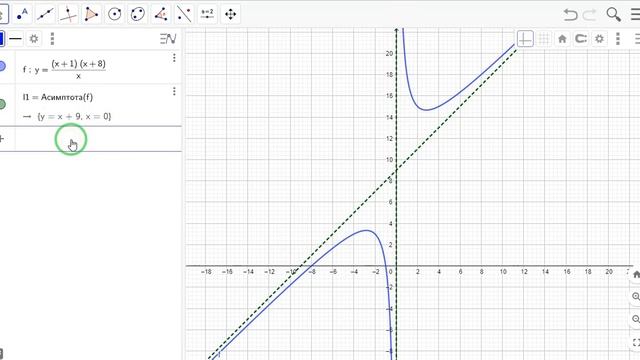This screenshot has height=360, width=640.
Task: Open graphics view settings gear
Action: point(599,39)
